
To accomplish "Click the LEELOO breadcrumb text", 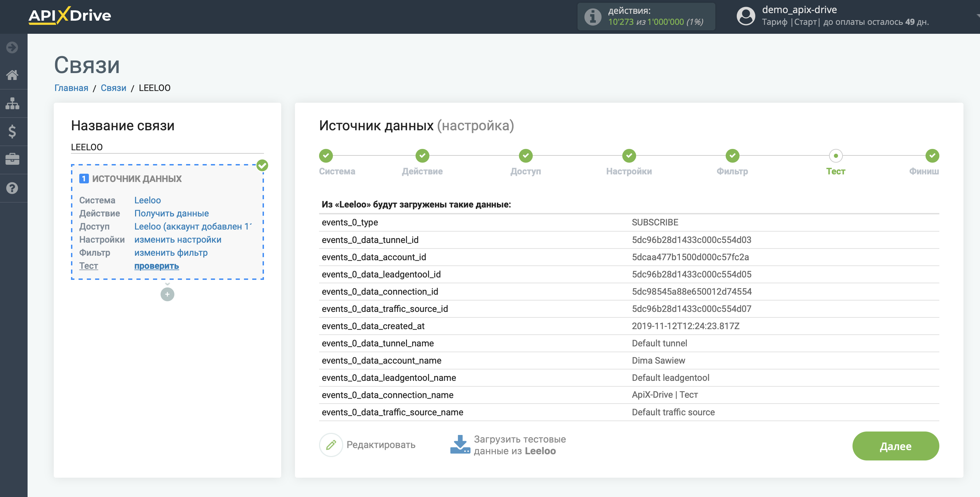I will tap(154, 88).
